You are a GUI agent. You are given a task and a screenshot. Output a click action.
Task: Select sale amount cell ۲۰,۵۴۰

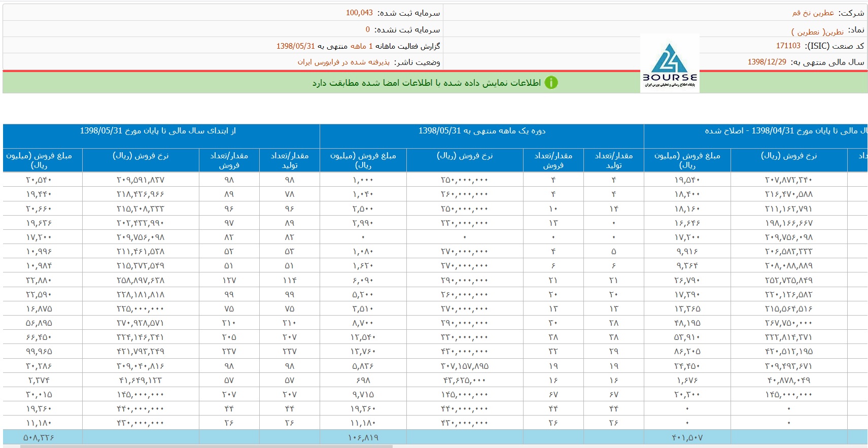point(39,180)
